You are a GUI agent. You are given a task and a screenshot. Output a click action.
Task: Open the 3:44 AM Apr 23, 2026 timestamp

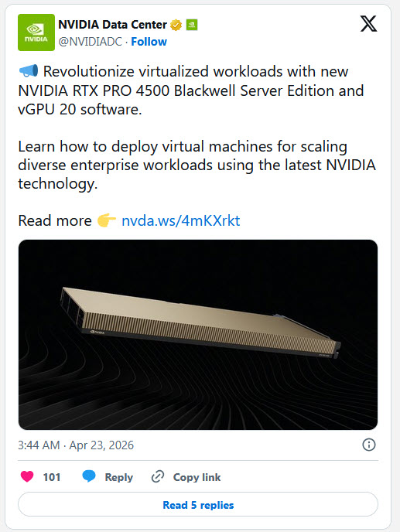(x=76, y=445)
